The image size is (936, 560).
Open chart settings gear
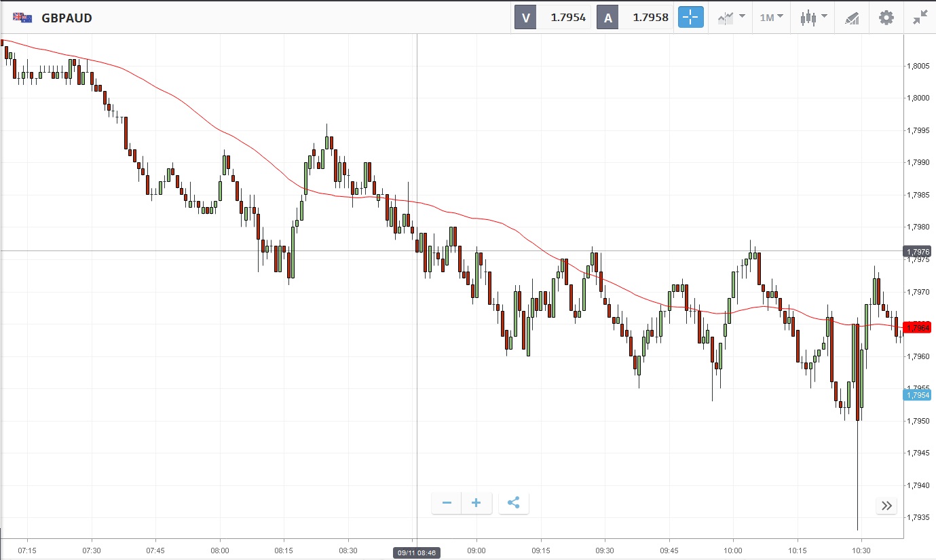point(886,18)
